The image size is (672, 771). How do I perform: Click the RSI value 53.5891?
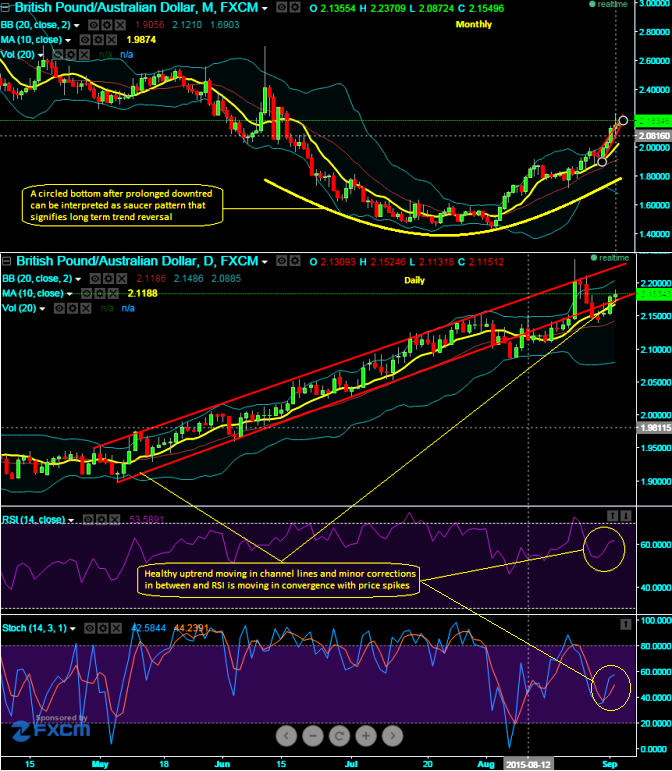click(146, 519)
